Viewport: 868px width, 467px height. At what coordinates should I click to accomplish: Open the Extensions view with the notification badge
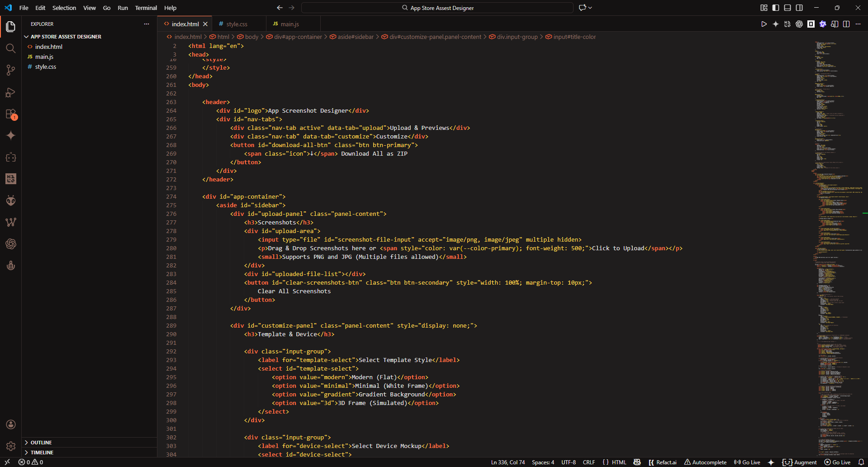pyautogui.click(x=10, y=114)
